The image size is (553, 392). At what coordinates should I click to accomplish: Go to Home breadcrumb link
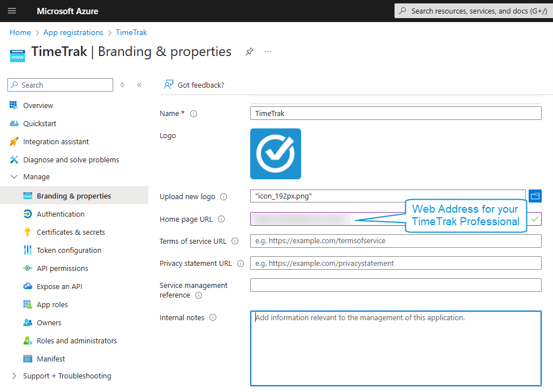(20, 32)
